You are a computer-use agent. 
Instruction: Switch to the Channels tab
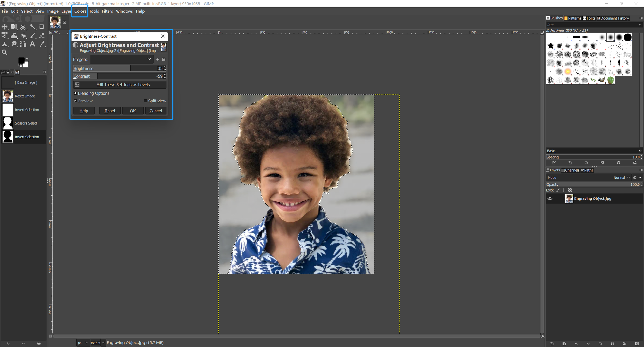coord(570,170)
